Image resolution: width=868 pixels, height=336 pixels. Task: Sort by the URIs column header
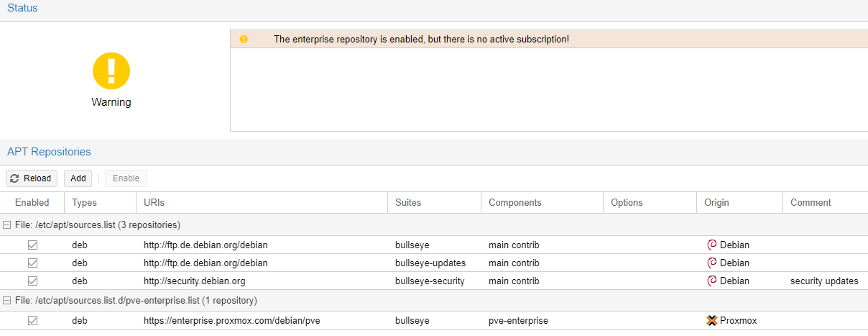click(154, 203)
